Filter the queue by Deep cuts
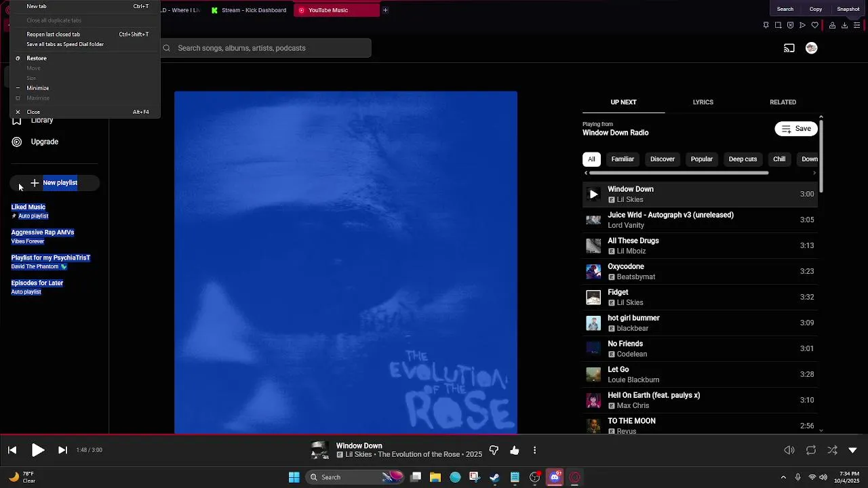This screenshot has height=488, width=868. 743,159
